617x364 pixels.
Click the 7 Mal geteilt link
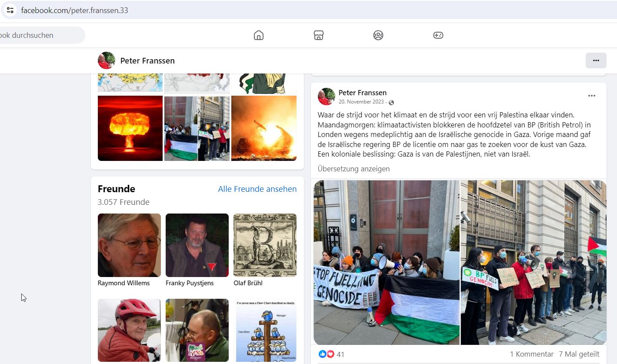click(x=579, y=354)
